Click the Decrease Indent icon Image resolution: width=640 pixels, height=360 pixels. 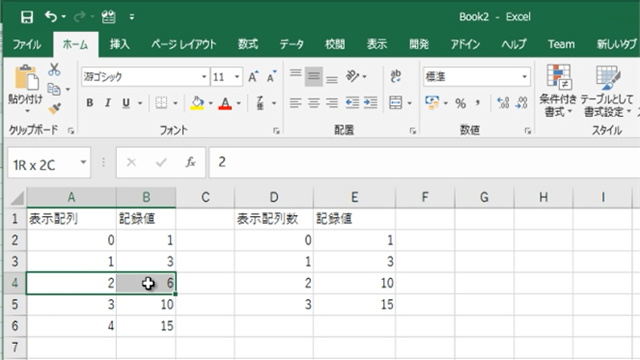[x=352, y=103]
